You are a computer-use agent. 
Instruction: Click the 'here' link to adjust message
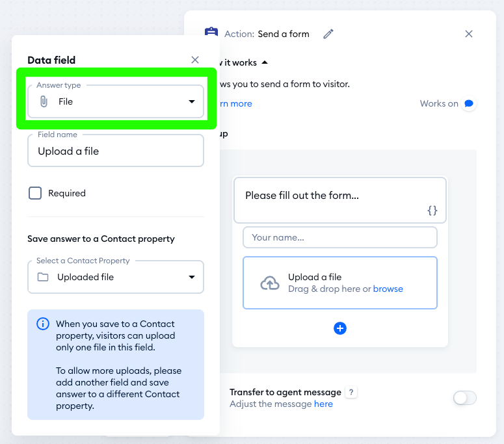(x=323, y=404)
